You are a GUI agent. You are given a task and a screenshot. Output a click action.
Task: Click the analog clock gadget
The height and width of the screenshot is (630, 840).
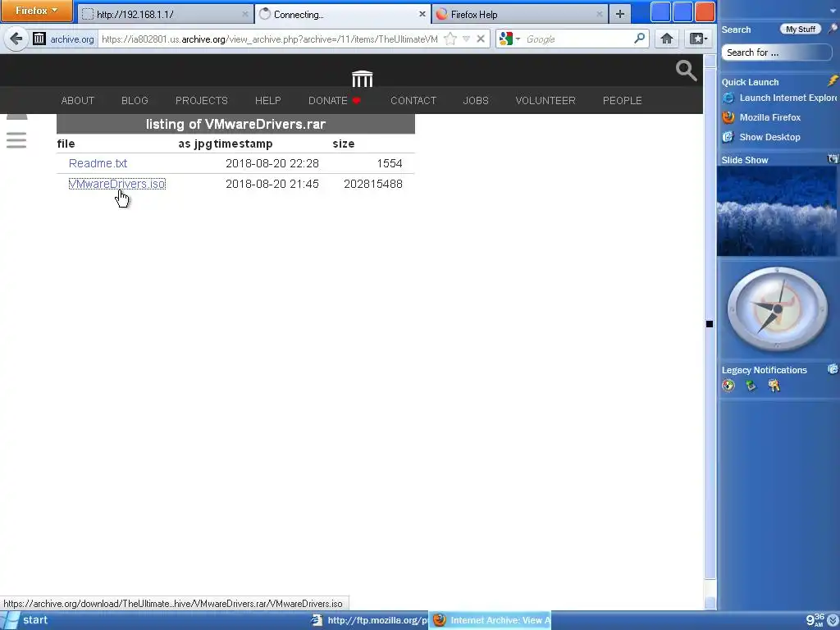click(778, 309)
